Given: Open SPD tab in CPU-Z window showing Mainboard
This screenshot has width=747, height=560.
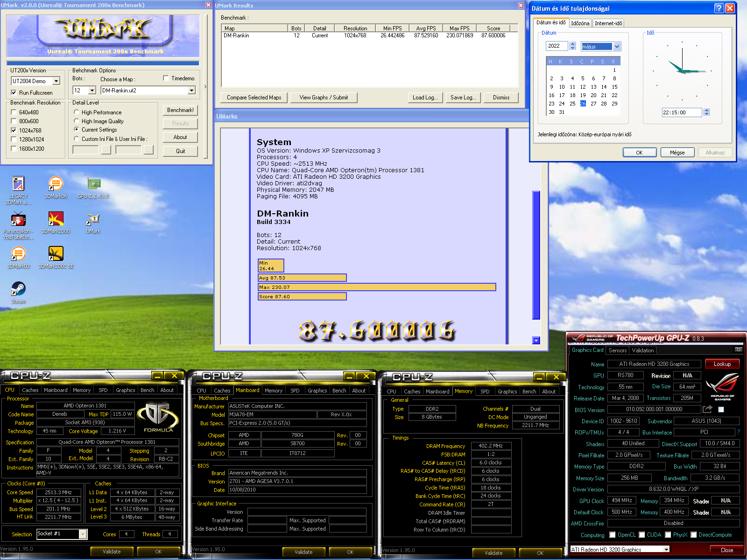Looking at the screenshot, I should pos(295,391).
